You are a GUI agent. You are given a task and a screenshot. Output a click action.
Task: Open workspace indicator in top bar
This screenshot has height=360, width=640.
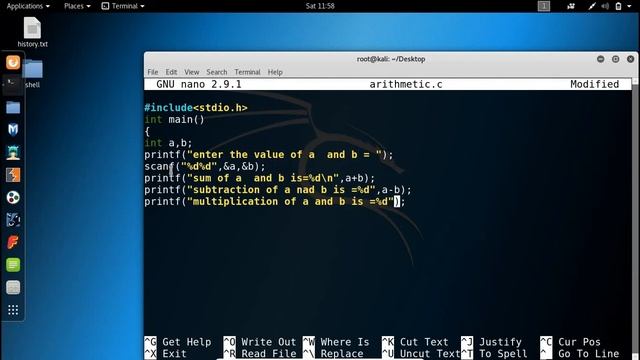tap(544, 6)
